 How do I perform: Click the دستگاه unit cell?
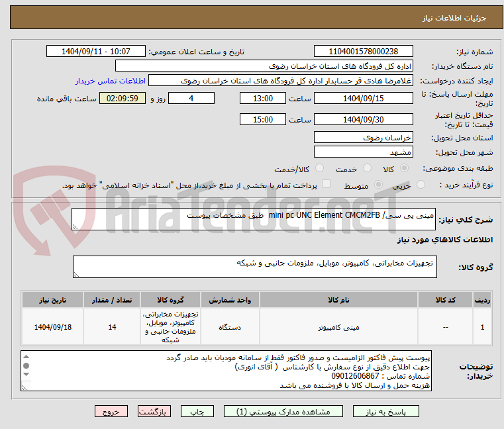tap(230, 327)
